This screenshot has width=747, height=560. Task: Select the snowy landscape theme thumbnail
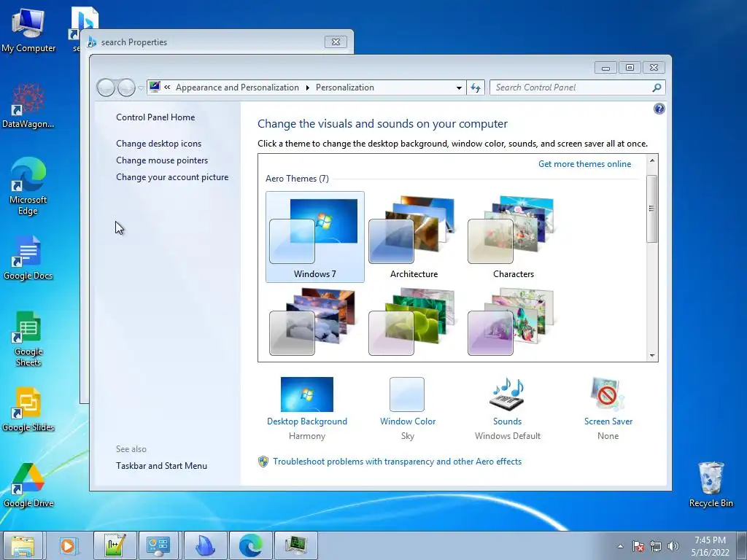[312, 322]
